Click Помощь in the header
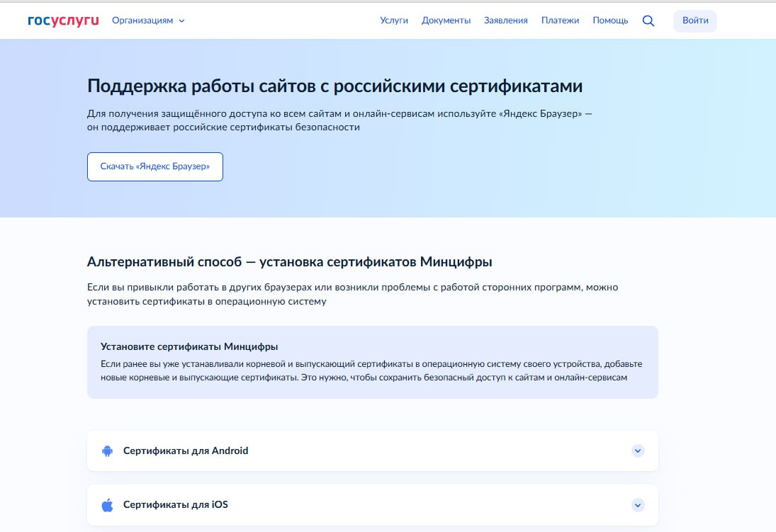The width and height of the screenshot is (776, 532). pyautogui.click(x=610, y=21)
